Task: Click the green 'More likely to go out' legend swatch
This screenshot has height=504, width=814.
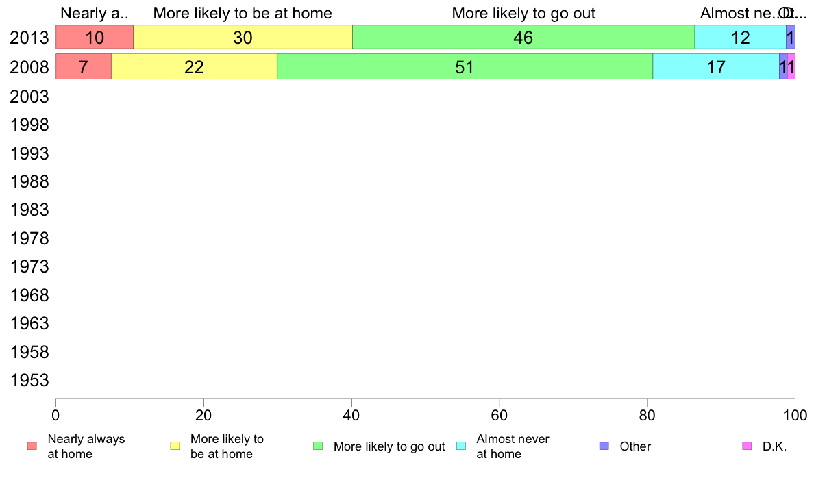Action: pyautogui.click(x=318, y=446)
